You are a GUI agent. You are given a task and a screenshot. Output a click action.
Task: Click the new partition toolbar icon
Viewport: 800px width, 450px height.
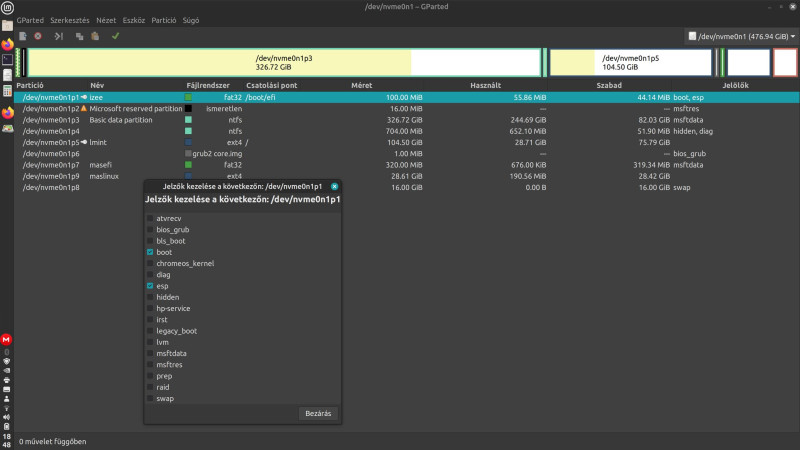pyautogui.click(x=22, y=36)
